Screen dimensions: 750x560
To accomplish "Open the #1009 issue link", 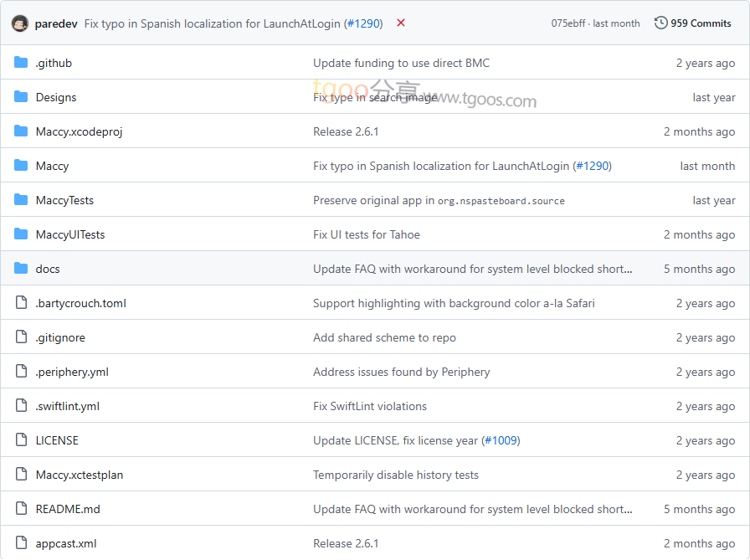I will pyautogui.click(x=501, y=440).
